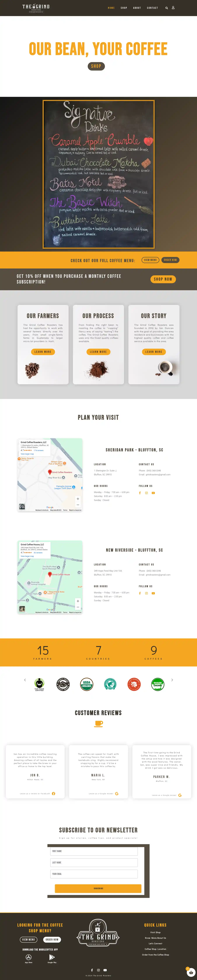Open the user account icon in header
The image size is (197, 980).
pyautogui.click(x=173, y=8)
